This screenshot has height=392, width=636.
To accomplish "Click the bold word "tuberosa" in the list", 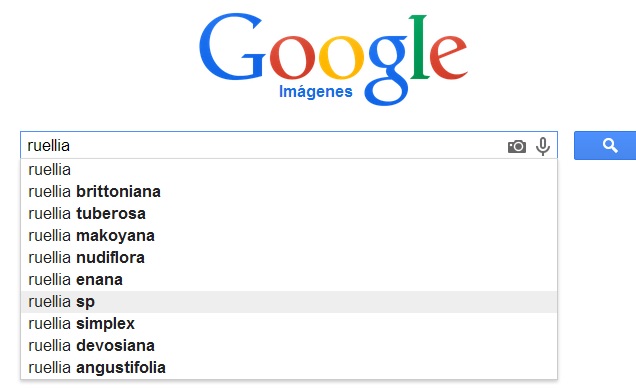I will pos(111,213).
